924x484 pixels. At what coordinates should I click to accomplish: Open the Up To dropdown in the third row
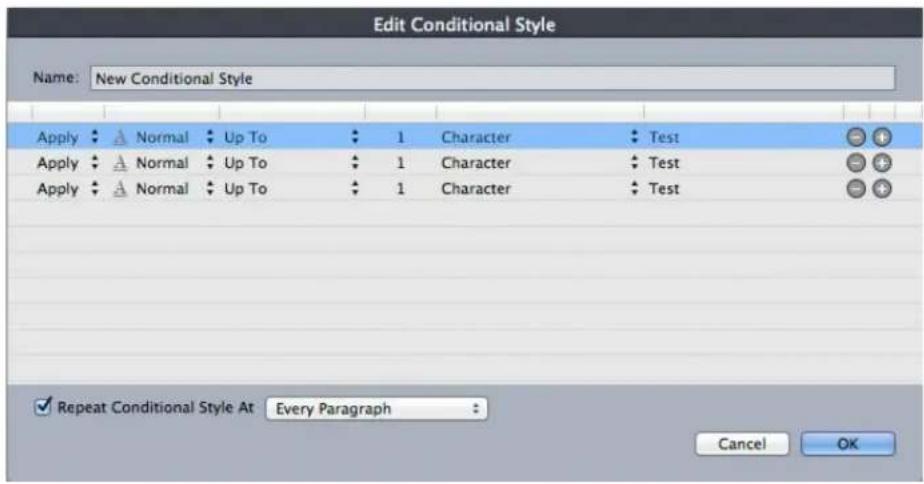291,189
